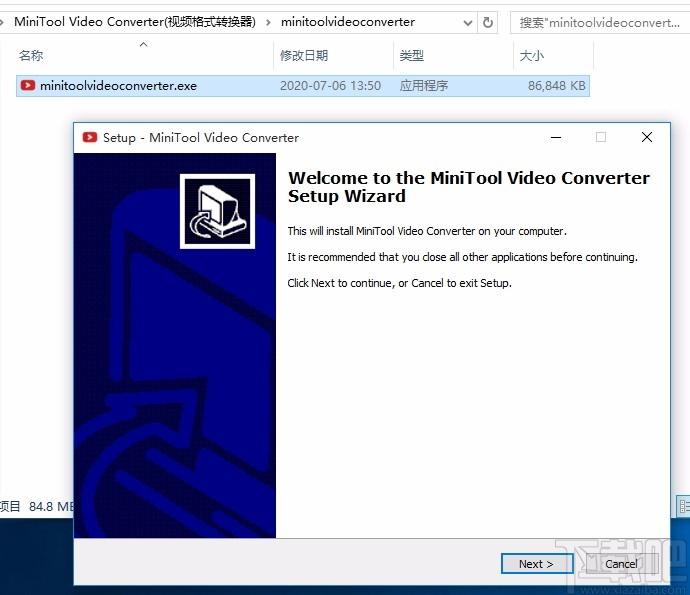This screenshot has width=690, height=595.
Task: Minimize the Setup wizard window
Action: [556, 137]
